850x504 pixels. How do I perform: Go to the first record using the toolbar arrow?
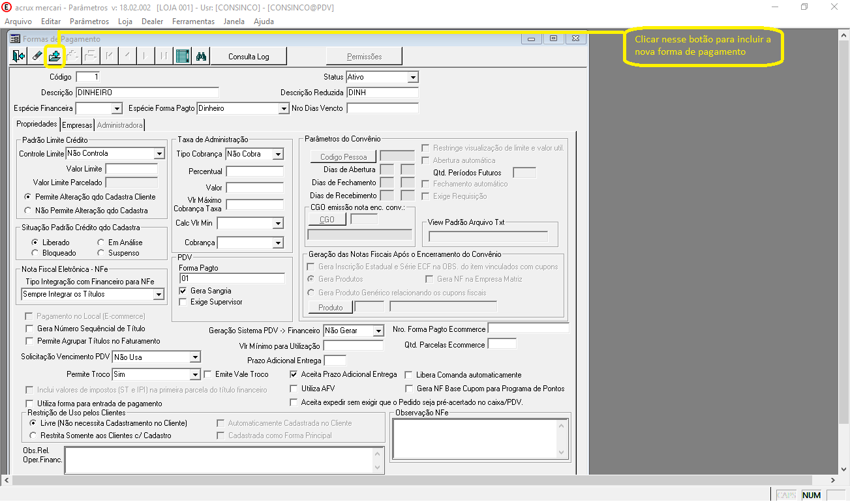(x=110, y=57)
